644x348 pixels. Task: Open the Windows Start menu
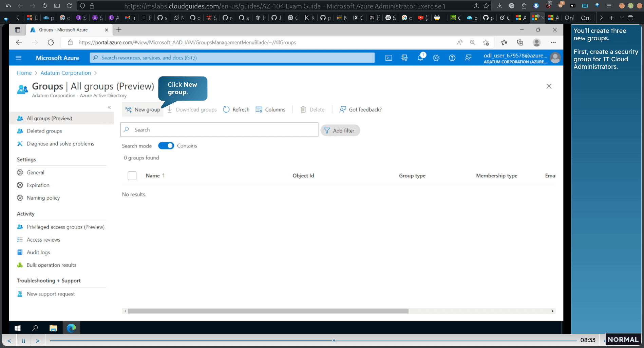pyautogui.click(x=18, y=328)
